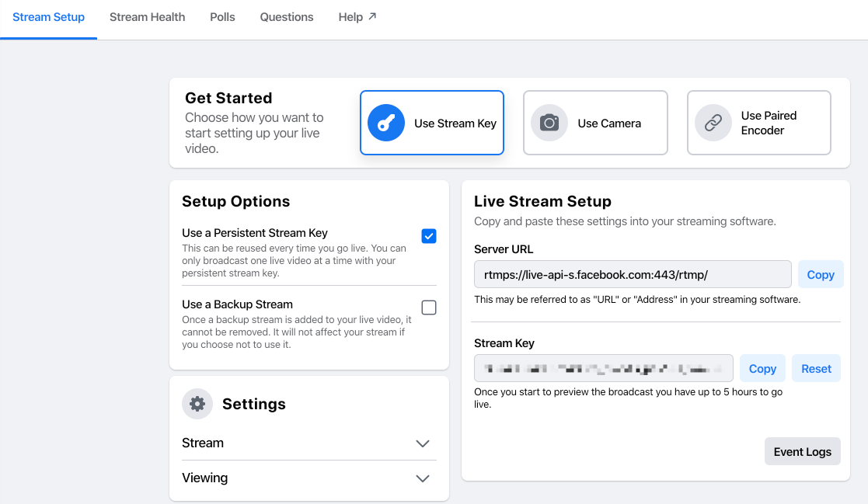Select the Stream Setup tab
868x504 pixels.
[49, 17]
